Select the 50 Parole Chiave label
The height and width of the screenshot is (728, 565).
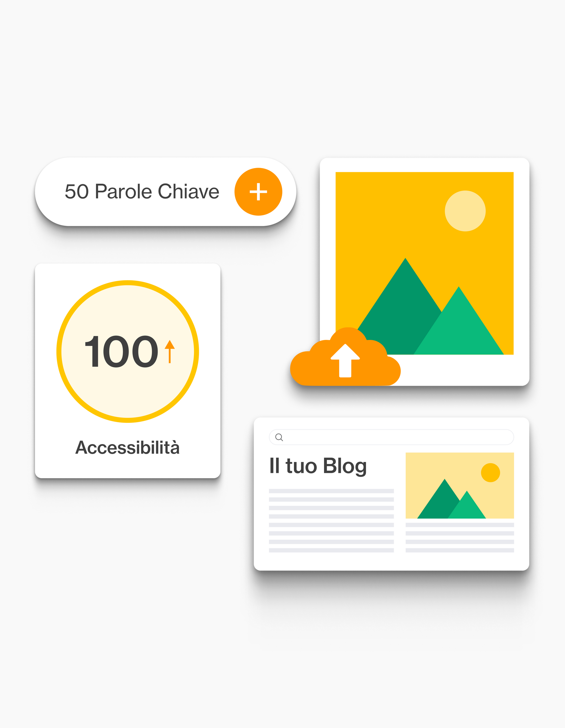(x=142, y=192)
